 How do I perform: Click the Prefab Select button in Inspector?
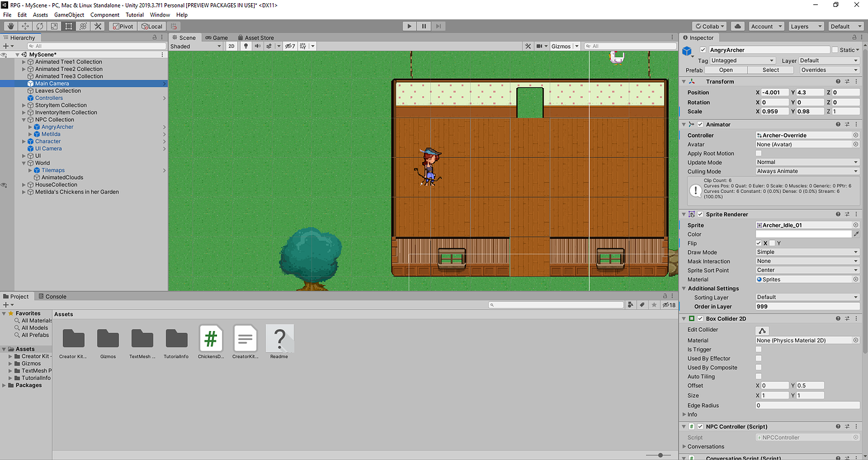pyautogui.click(x=771, y=70)
